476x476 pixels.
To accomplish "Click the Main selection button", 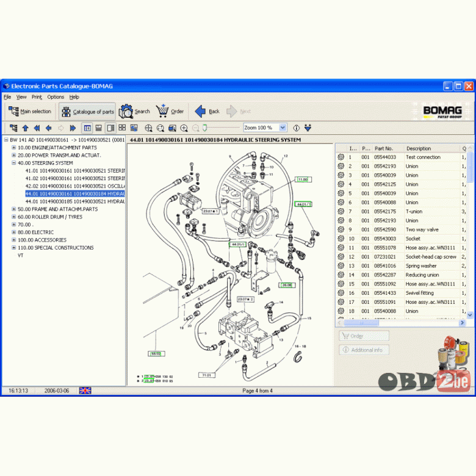I will (30, 112).
